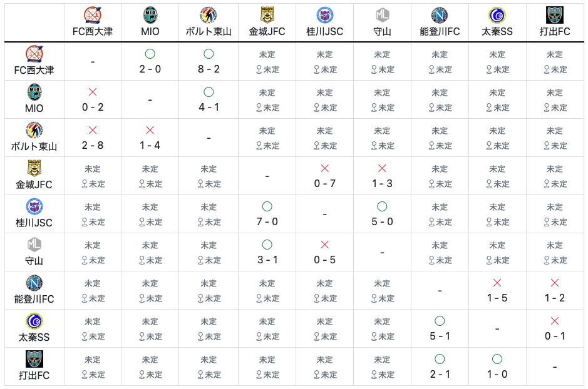This screenshot has height=389, width=588.
Task: Click 守山 gray ML logo in row header
Action: [34, 245]
